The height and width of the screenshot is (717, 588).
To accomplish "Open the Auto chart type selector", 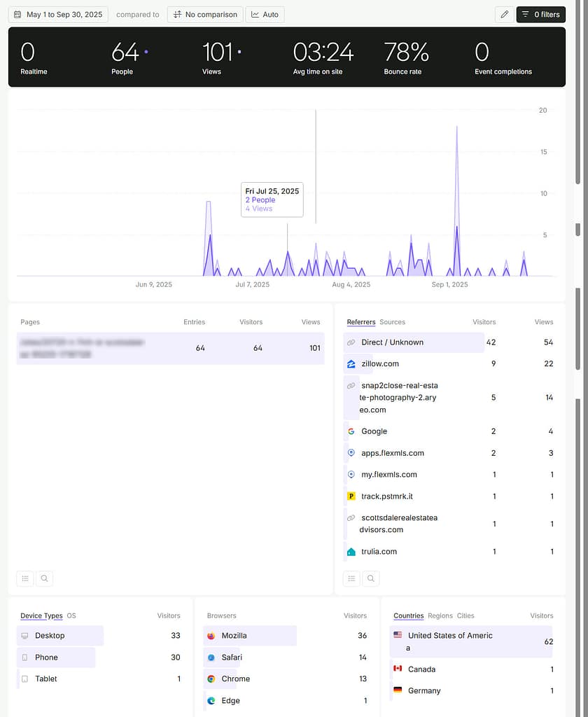I will (265, 14).
